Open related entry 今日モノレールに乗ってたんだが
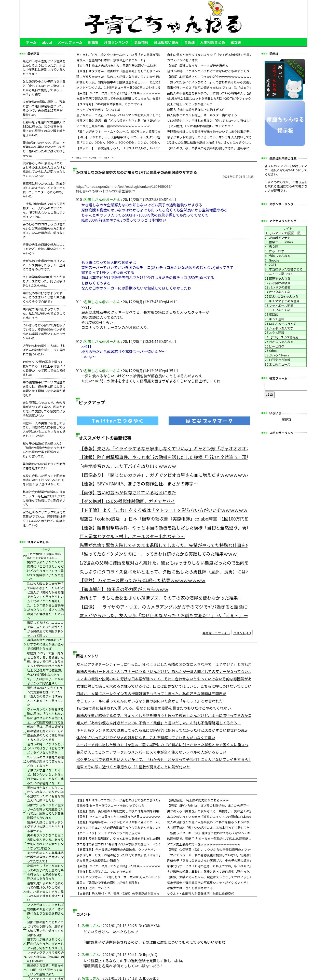 pos(149,701)
